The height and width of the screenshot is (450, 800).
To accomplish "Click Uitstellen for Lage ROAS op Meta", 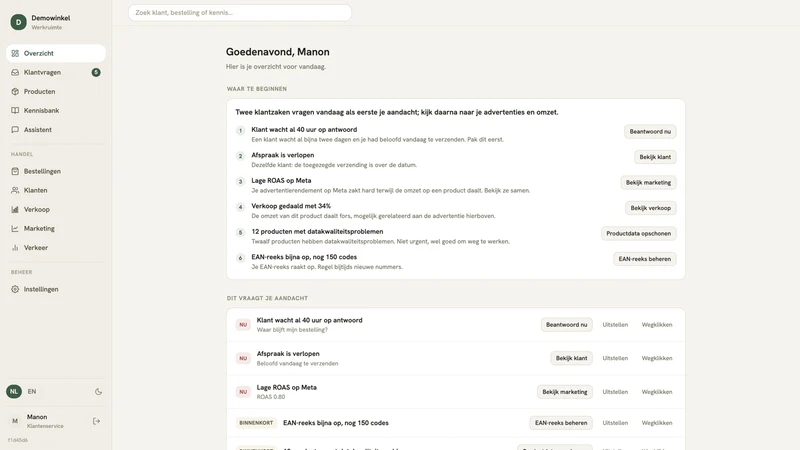I will point(615,392).
